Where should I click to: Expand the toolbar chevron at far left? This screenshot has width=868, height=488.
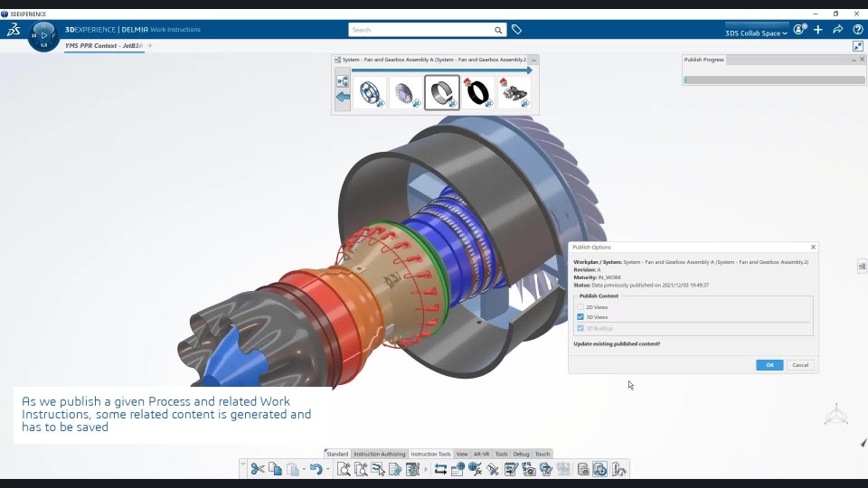[243, 463]
